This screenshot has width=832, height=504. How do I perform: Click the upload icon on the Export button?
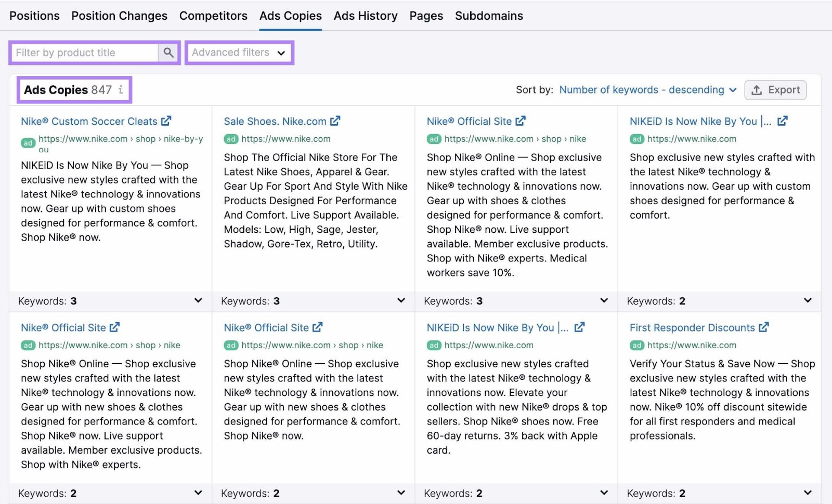click(x=757, y=89)
